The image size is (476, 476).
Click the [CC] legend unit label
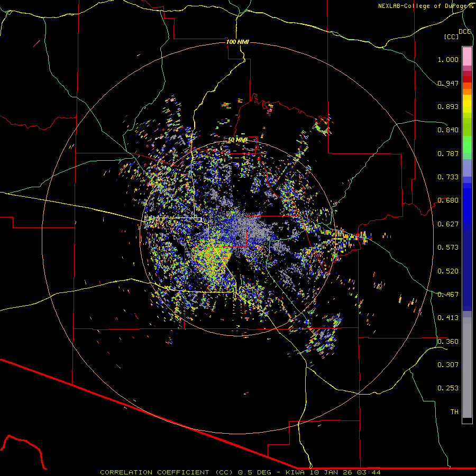451,36
